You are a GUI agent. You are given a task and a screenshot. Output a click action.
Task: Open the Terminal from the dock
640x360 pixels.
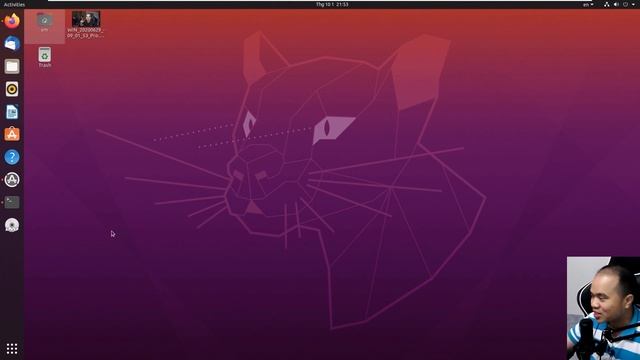12,202
